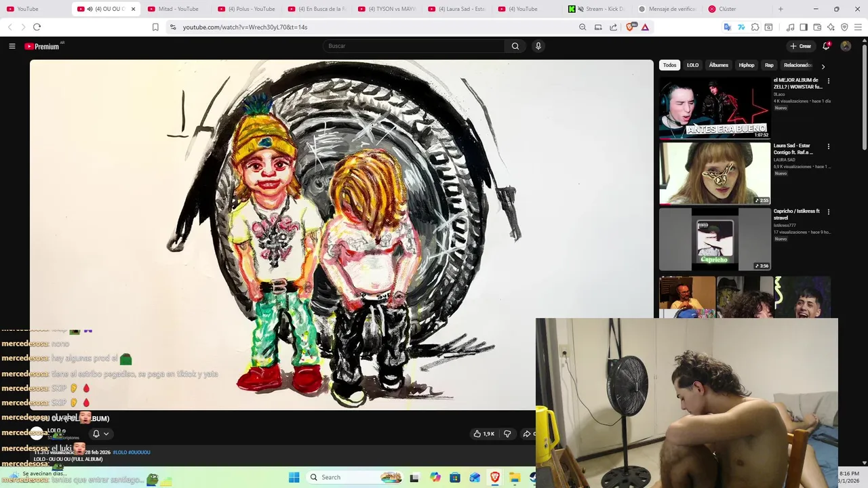Open Leo AI sparkle icon
Viewport: 868px width, 488px height.
(831, 27)
